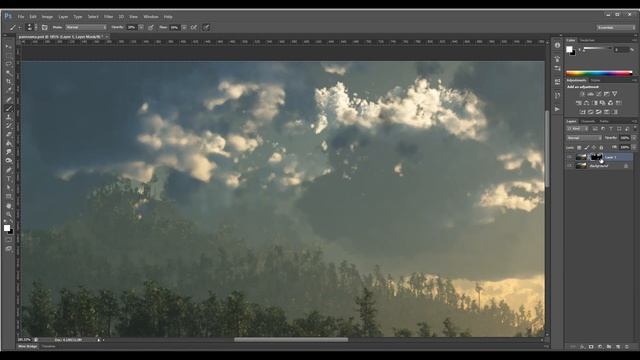Open the collapsed Actions panel play icon
This screenshot has height=360, width=640.
557,109
